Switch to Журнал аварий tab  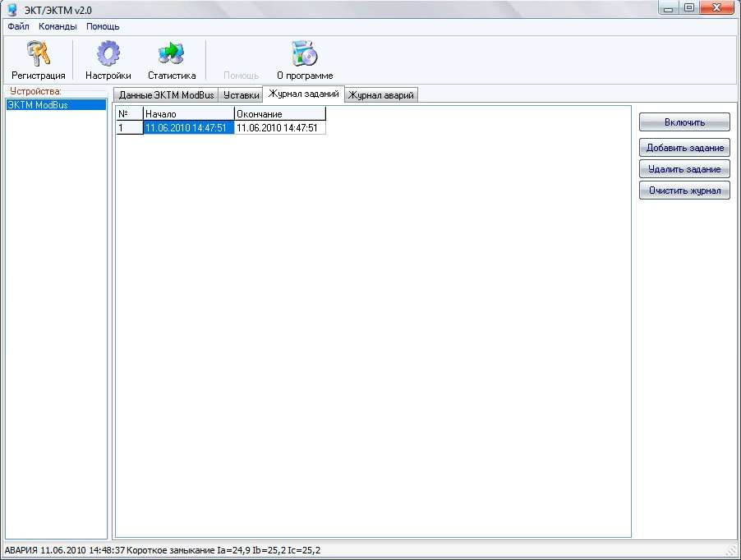(x=381, y=95)
